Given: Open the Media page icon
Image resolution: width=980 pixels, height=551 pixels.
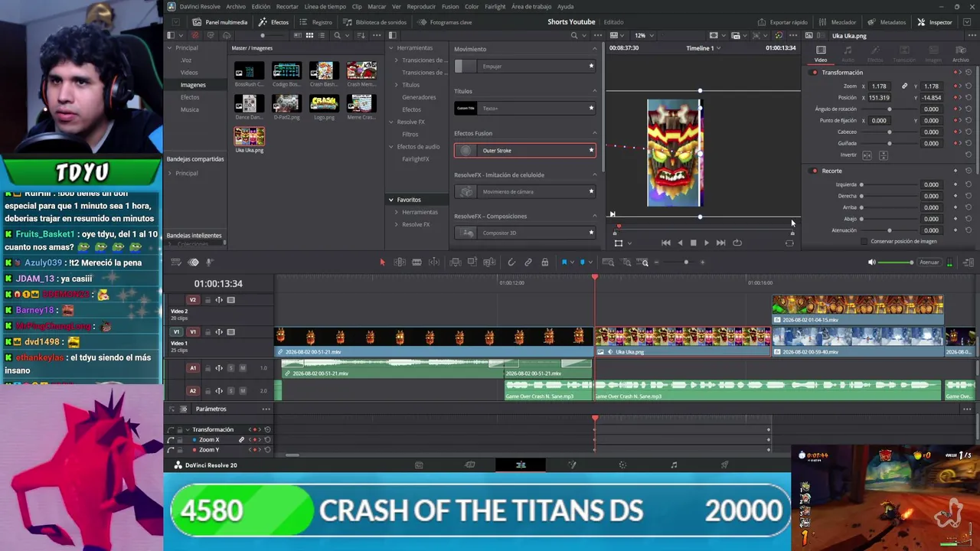Looking at the screenshot, I should pyautogui.click(x=419, y=465).
